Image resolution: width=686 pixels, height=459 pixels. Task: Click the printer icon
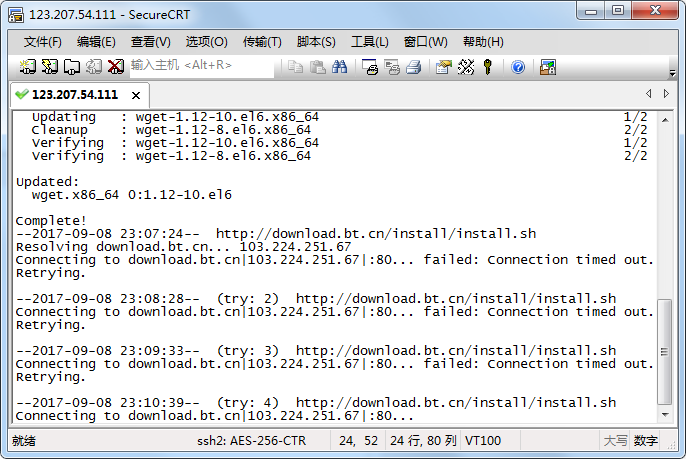[413, 67]
